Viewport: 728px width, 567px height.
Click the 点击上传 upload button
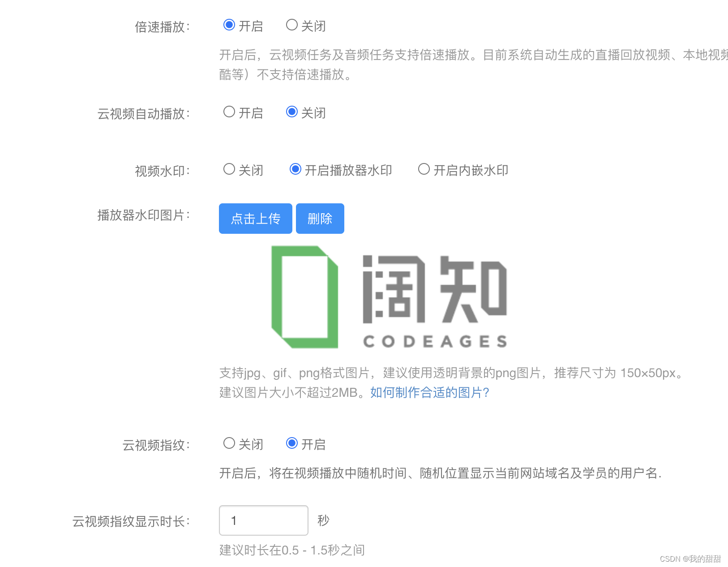coord(256,219)
